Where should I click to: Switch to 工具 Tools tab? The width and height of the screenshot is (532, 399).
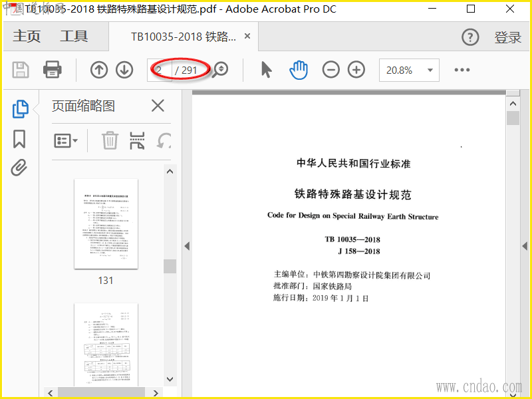(74, 37)
